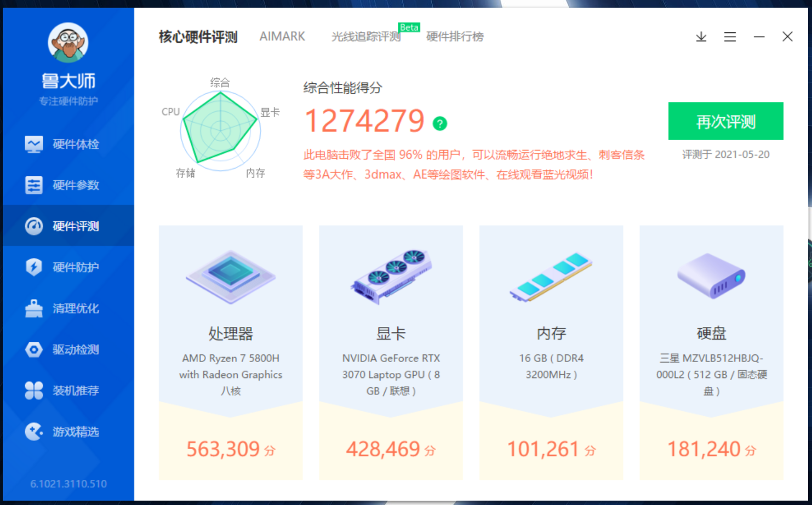Click the 硬件参数 list icon

[34, 185]
